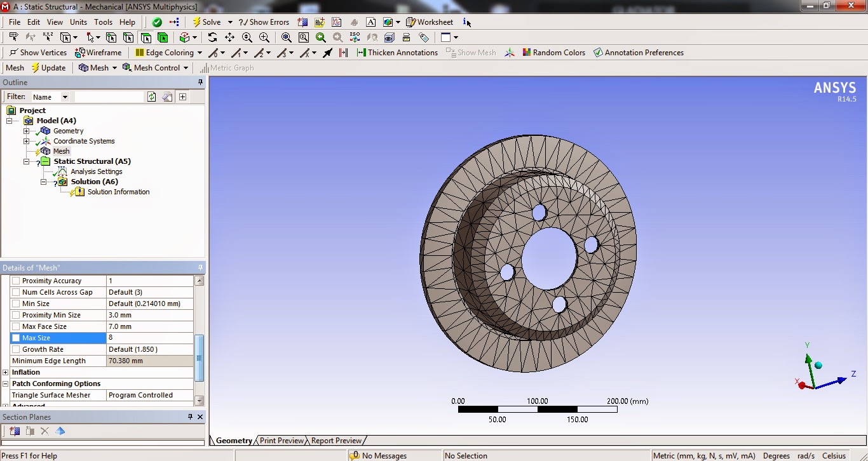This screenshot has height=461, width=868.
Task: Expand the Geometry tree node
Action: [26, 131]
